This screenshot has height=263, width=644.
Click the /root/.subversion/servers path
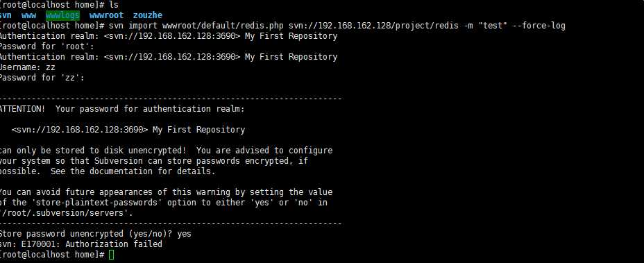pos(67,213)
